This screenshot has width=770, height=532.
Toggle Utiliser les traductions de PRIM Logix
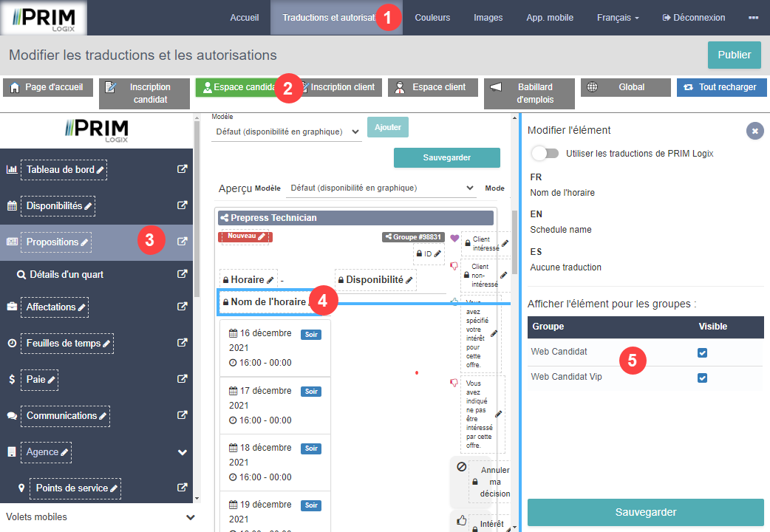[x=545, y=154]
